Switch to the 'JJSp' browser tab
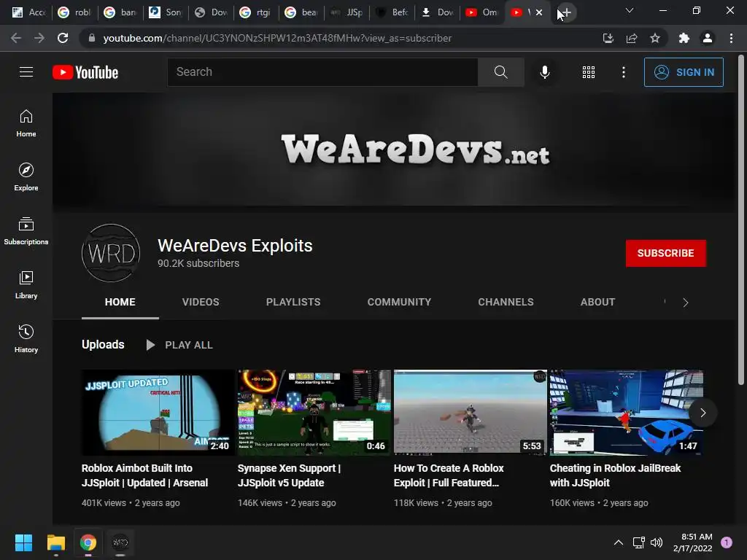The image size is (747, 560). coord(347,12)
